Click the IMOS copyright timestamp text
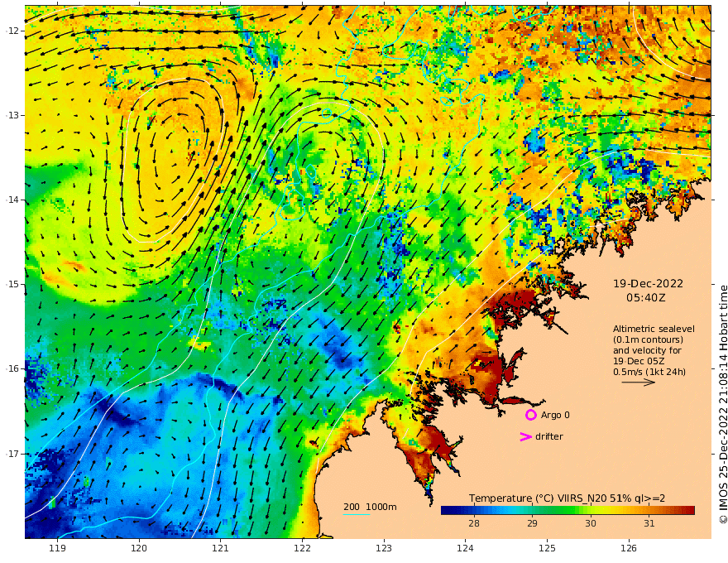 [x=723, y=404]
